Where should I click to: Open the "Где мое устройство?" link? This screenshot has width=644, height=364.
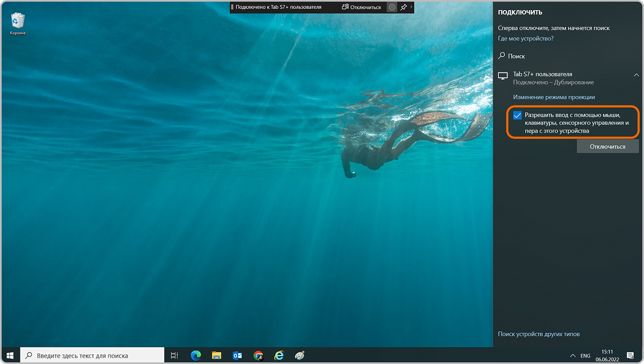526,39
